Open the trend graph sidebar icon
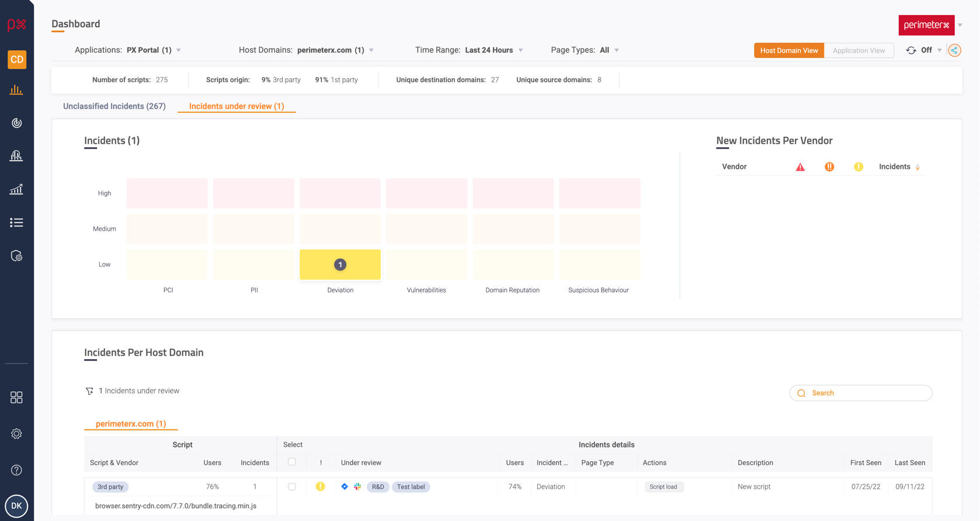The height and width of the screenshot is (521, 980). click(16, 189)
